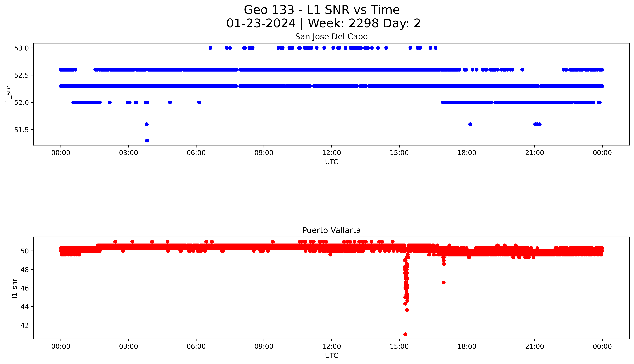
Task: Click the 21:00 tick under San Jose Del Cabo plot
Action: click(534, 153)
